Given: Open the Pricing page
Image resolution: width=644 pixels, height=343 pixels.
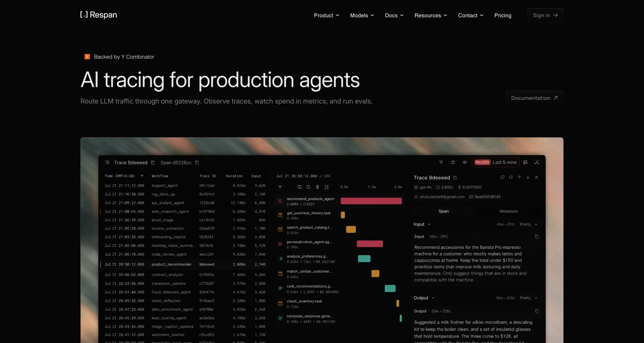Looking at the screenshot, I should point(503,15).
